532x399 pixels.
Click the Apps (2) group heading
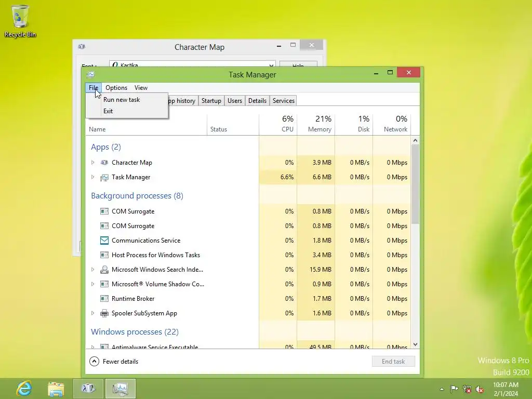[106, 147]
